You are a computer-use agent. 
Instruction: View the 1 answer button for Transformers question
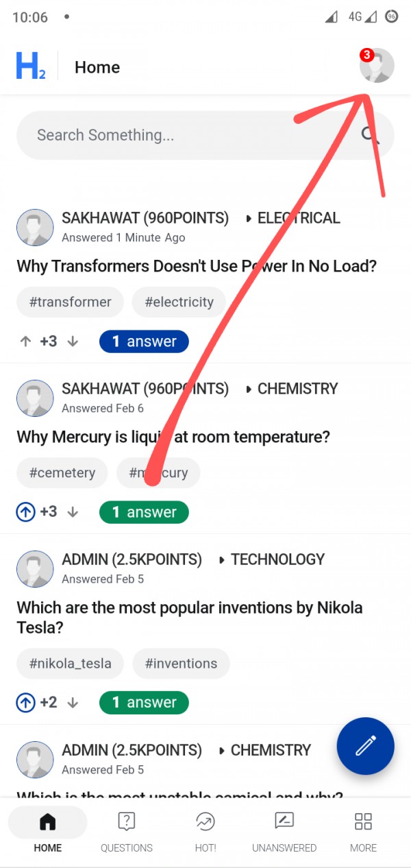coord(144,341)
